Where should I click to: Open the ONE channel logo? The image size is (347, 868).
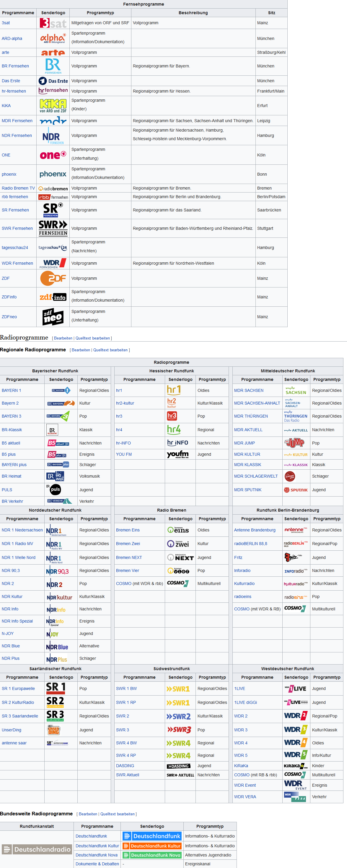tap(53, 155)
